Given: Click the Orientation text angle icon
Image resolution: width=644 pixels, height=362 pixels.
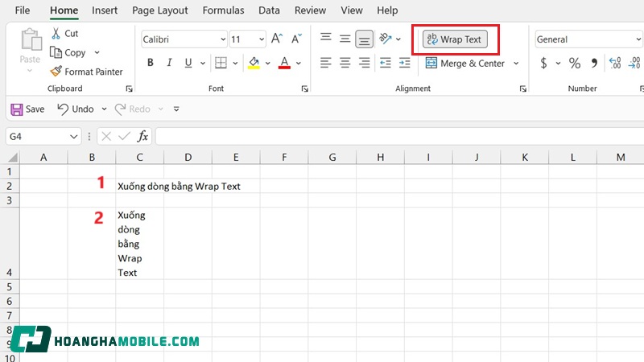Looking at the screenshot, I should [386, 39].
